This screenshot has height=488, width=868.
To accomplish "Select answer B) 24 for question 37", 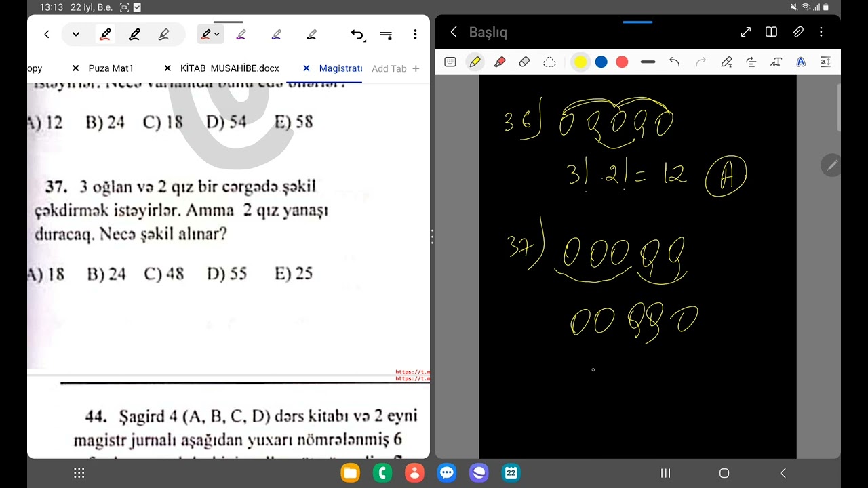I will pos(106,274).
